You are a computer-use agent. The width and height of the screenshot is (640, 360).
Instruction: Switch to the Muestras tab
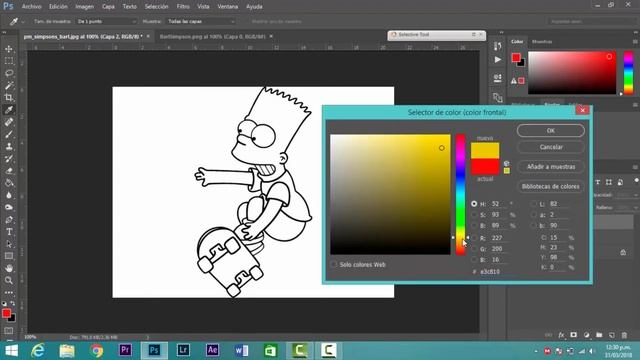[x=542, y=42]
